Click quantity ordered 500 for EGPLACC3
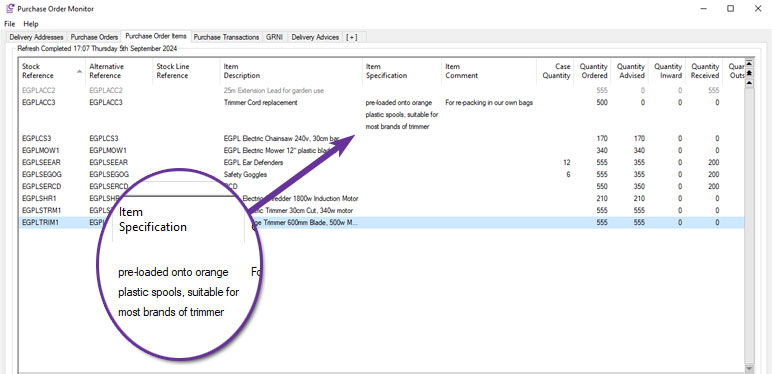The height and width of the screenshot is (374, 772). pyautogui.click(x=602, y=103)
